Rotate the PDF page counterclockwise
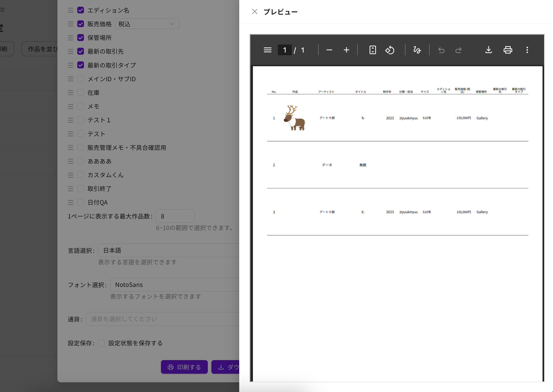553x392 pixels. 390,50
